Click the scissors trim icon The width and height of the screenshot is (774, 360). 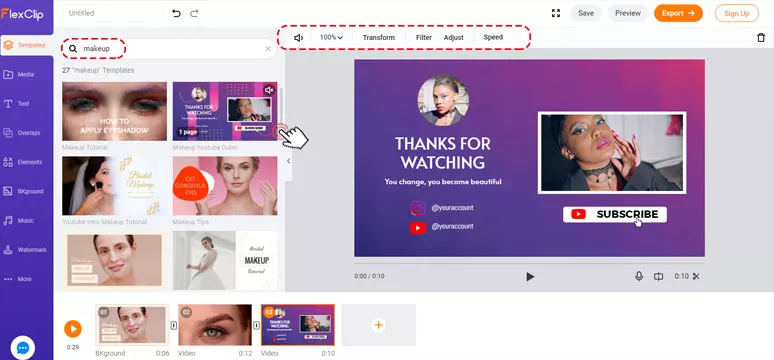pyautogui.click(x=696, y=276)
